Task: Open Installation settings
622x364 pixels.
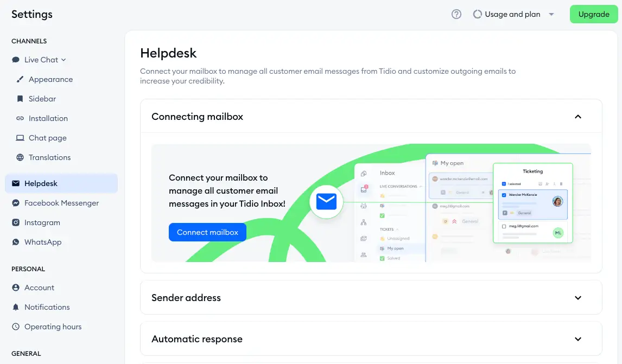Action: pyautogui.click(x=48, y=118)
